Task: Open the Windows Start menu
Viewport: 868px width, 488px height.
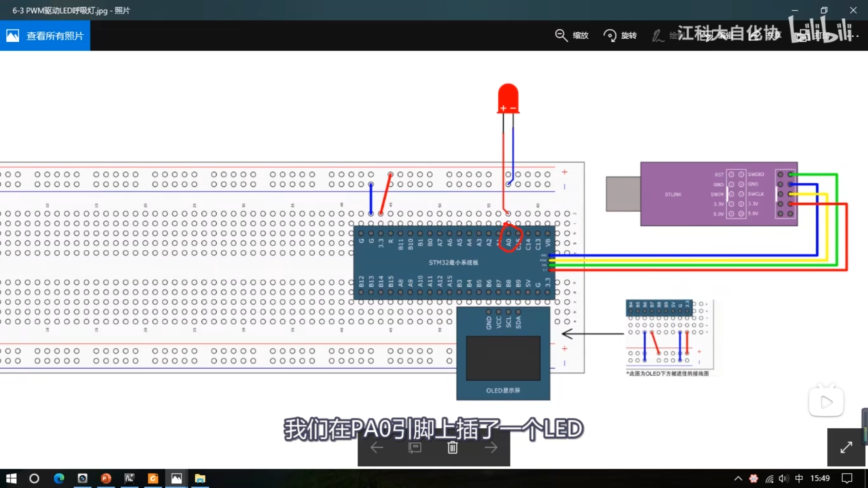Action: point(11,479)
